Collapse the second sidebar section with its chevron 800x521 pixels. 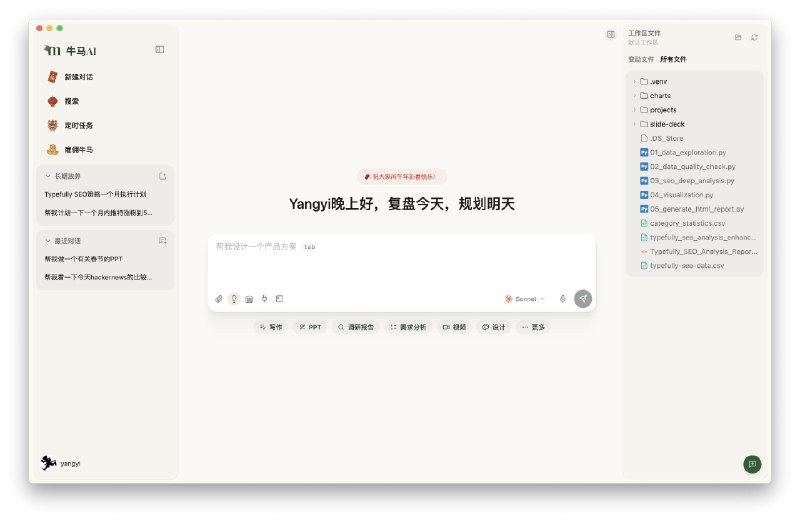pos(48,240)
